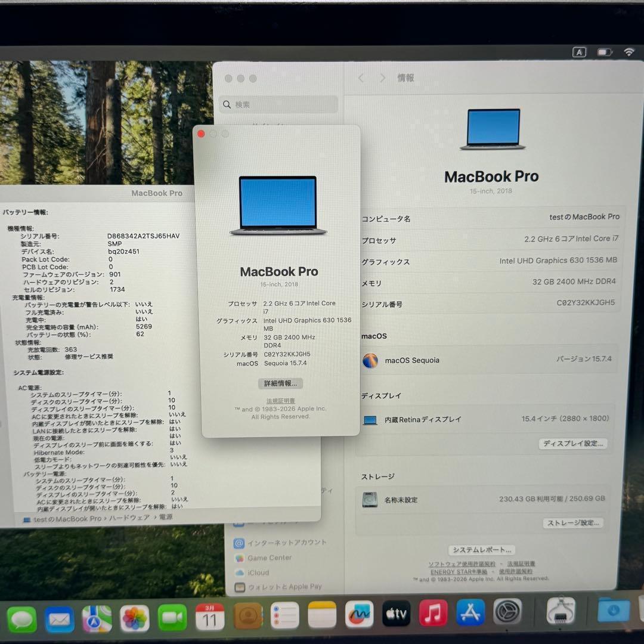Open ストレージ設定 in the storage section
This screenshot has width=644, height=644.
[x=571, y=522]
